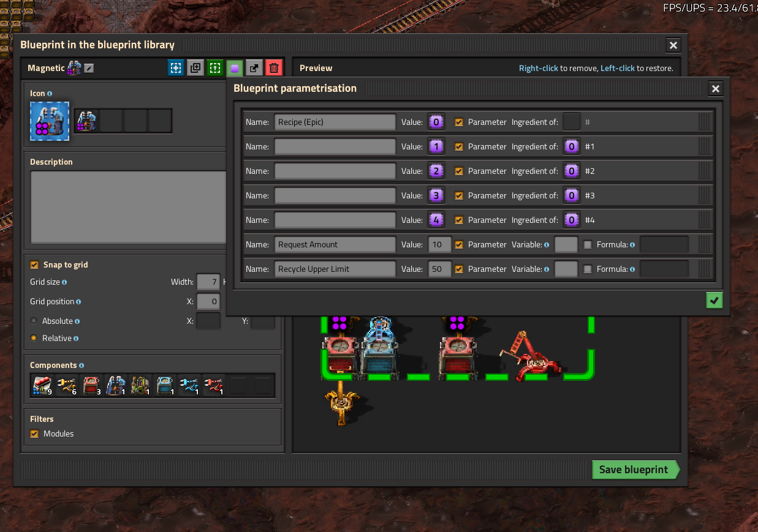This screenshot has width=758, height=532.
Task: Click the Ingredient of icon for #3 row
Action: 571,195
